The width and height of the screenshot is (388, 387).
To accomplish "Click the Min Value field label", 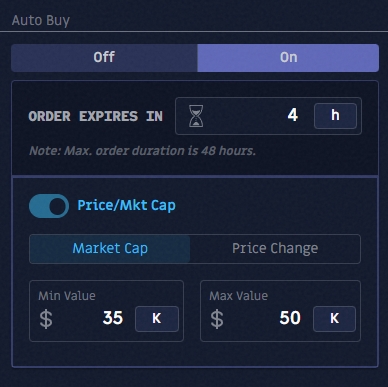I will [x=67, y=296].
